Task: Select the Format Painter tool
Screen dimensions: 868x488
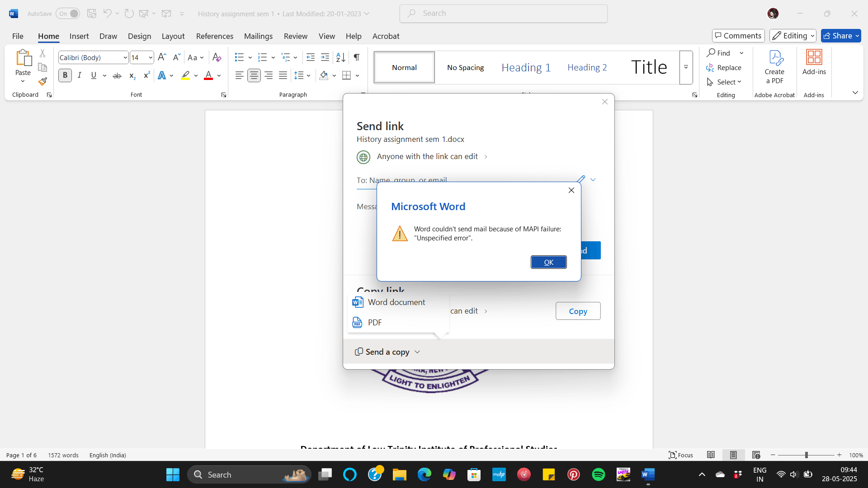Action: point(42,81)
